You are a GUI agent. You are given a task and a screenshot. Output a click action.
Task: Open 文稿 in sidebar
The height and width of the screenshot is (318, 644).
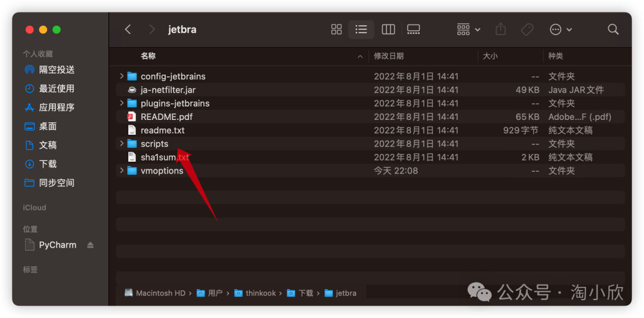(41, 146)
